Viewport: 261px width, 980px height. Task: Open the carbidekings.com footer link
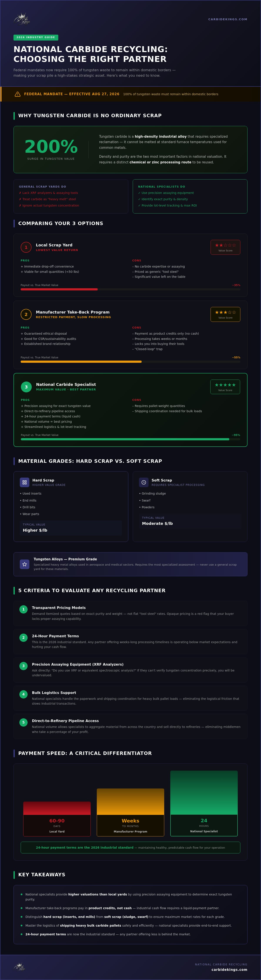click(229, 969)
